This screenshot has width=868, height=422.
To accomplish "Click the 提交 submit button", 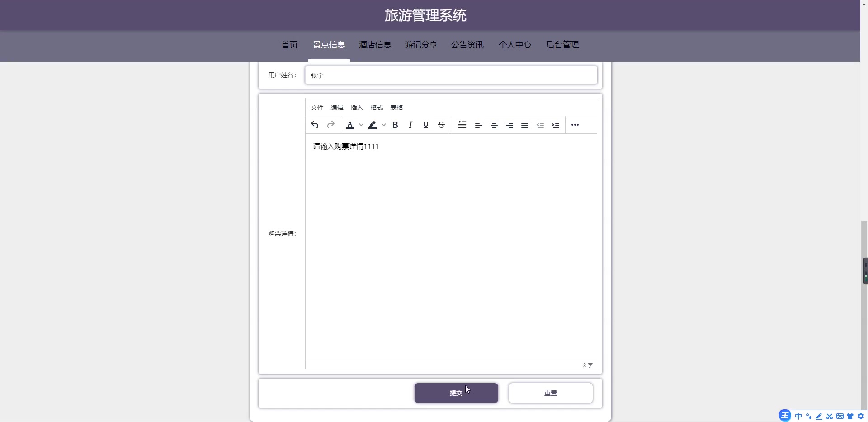I will coord(456,393).
